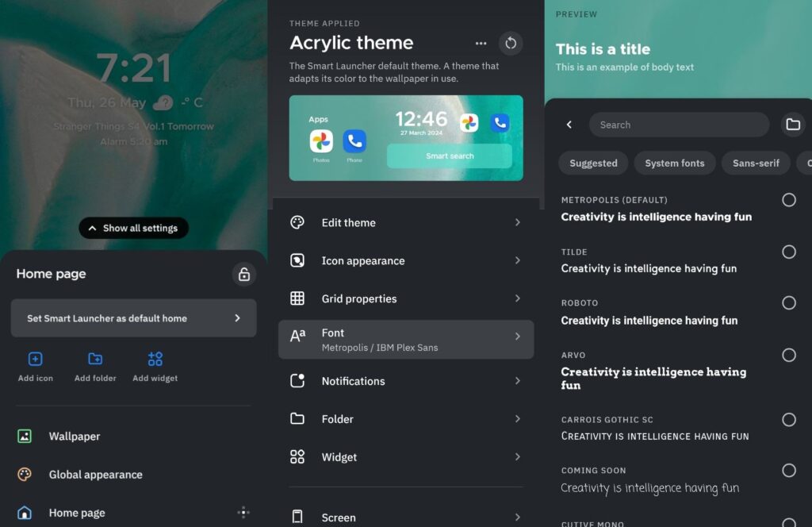This screenshot has height=527, width=812.
Task: Tap the weather cloud icon on clock widget
Action: [x=163, y=102]
